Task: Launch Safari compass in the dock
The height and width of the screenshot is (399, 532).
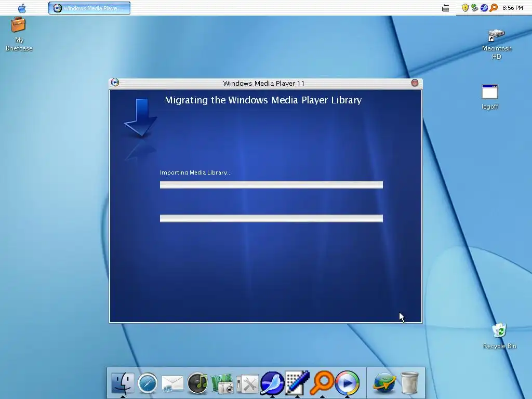Action: [x=148, y=383]
